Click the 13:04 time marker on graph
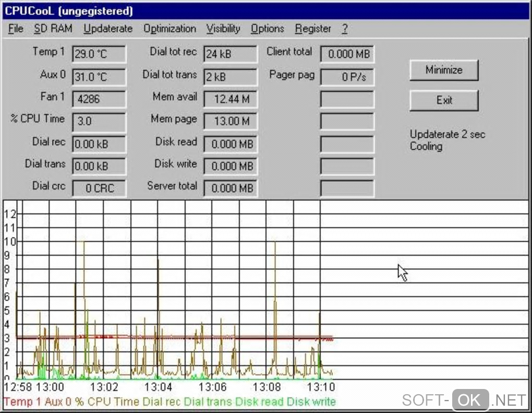Viewport: 532px width, 413px height. point(159,387)
